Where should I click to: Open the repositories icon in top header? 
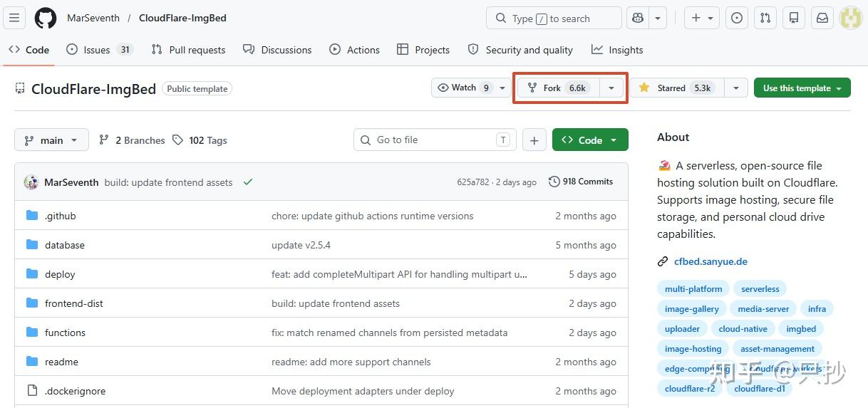tap(794, 18)
